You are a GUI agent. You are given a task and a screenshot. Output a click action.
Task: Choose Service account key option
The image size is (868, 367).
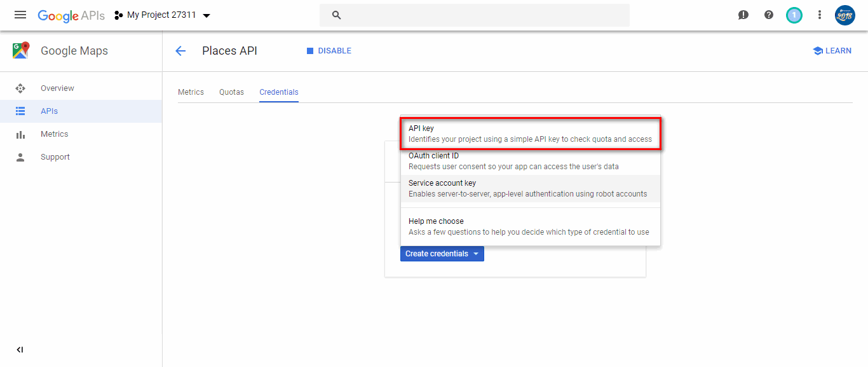tap(531, 188)
